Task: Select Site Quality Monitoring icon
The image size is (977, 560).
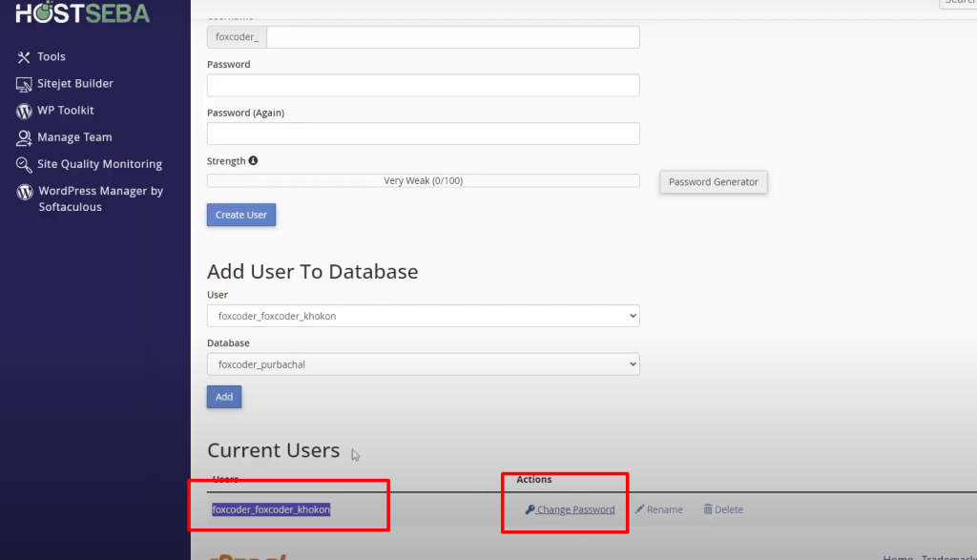Action: [22, 164]
